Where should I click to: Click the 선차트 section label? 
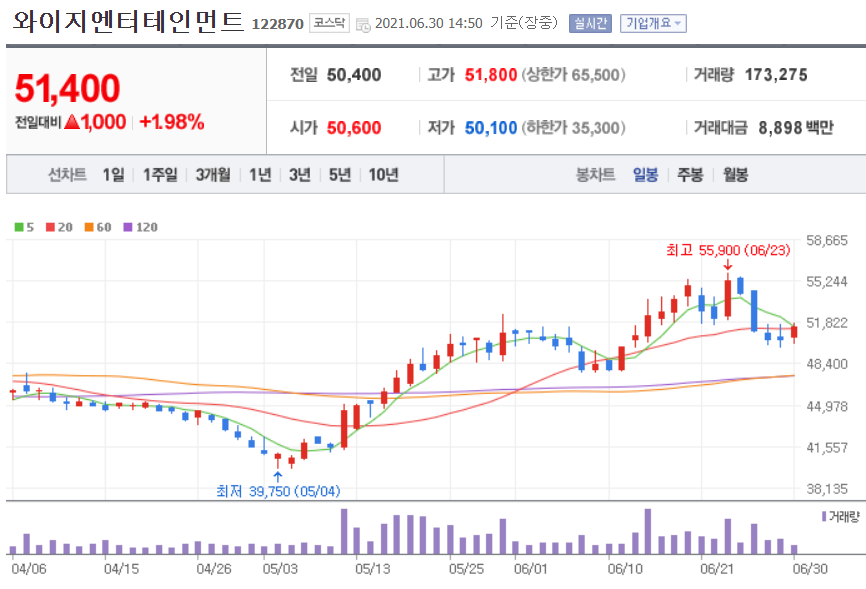(67, 175)
